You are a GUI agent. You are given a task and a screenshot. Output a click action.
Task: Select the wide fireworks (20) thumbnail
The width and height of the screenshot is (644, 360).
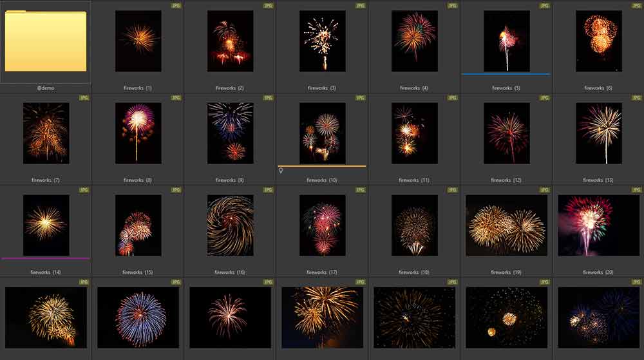[x=598, y=225]
